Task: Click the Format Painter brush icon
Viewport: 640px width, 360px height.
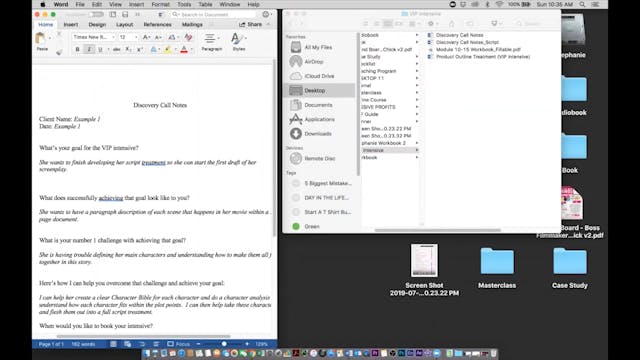Action: coord(59,51)
